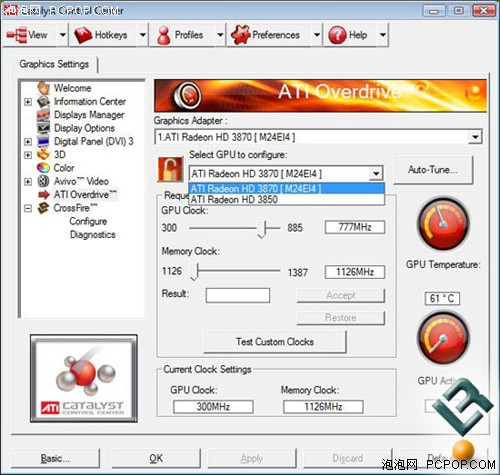Click the Preferences gear icon
The height and width of the screenshot is (475, 500).
240,35
